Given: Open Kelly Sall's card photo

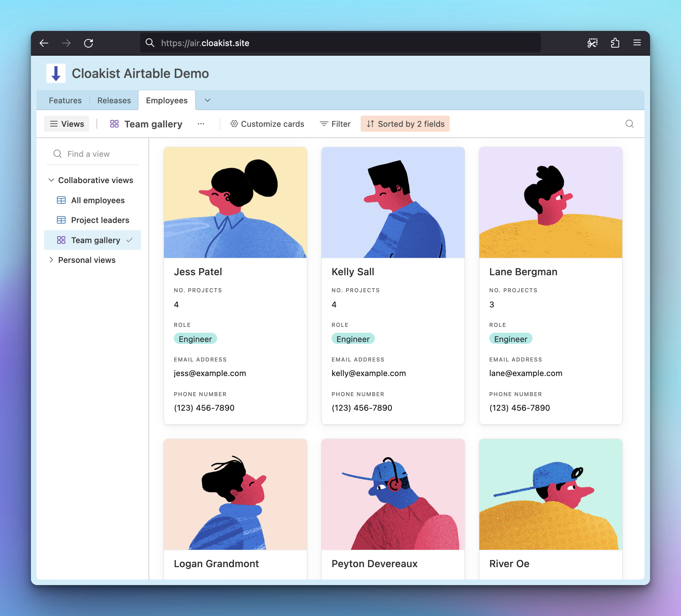Looking at the screenshot, I should click(x=393, y=203).
